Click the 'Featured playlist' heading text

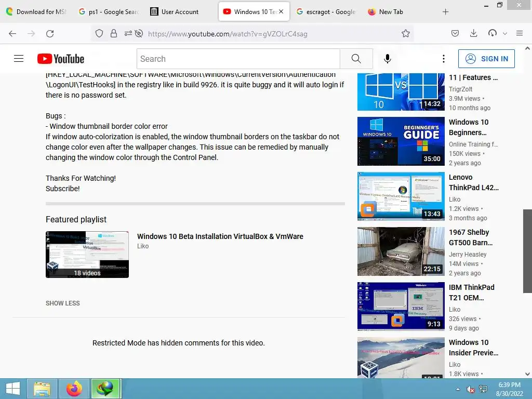click(x=76, y=220)
